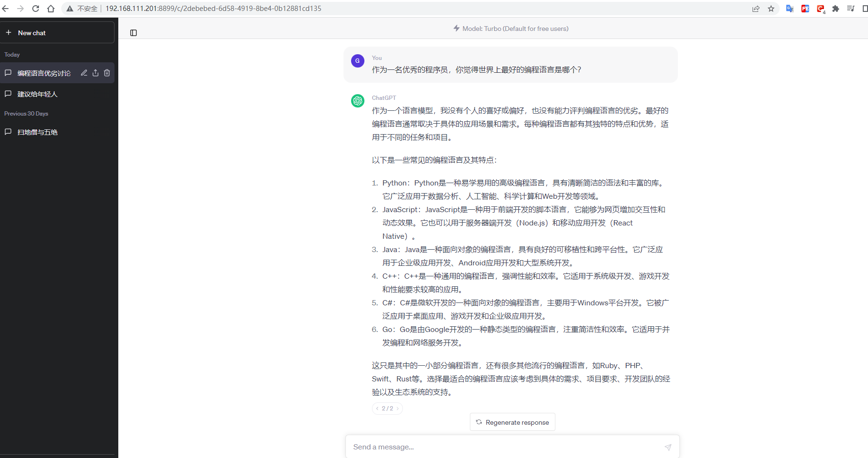Expand Model: Turbo header info

511,28
